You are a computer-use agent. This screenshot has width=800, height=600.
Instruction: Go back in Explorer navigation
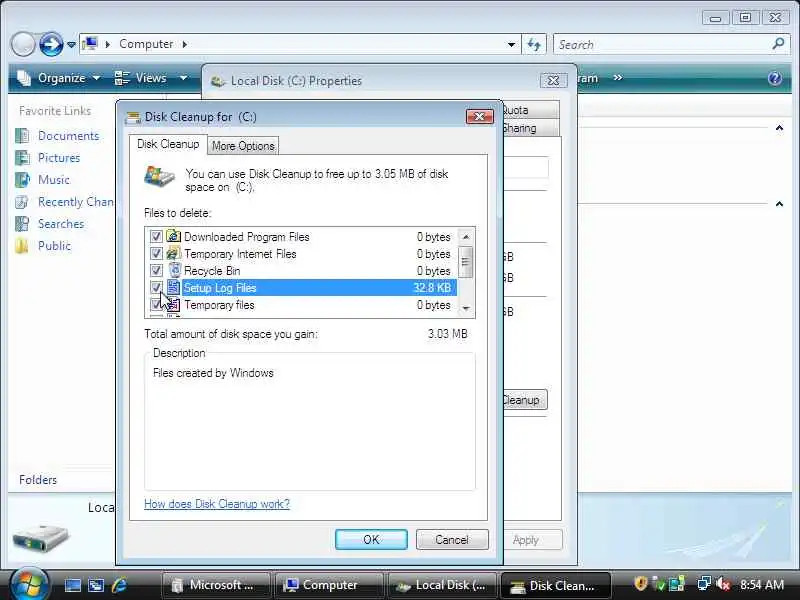click(23, 44)
